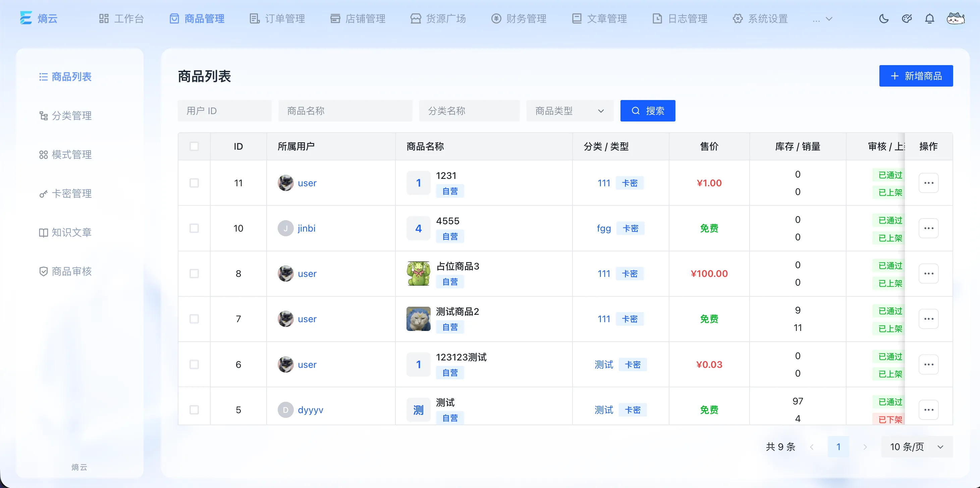The width and height of the screenshot is (980, 488).
Task: Click the '4' product icon of 4555
Action: tap(418, 228)
